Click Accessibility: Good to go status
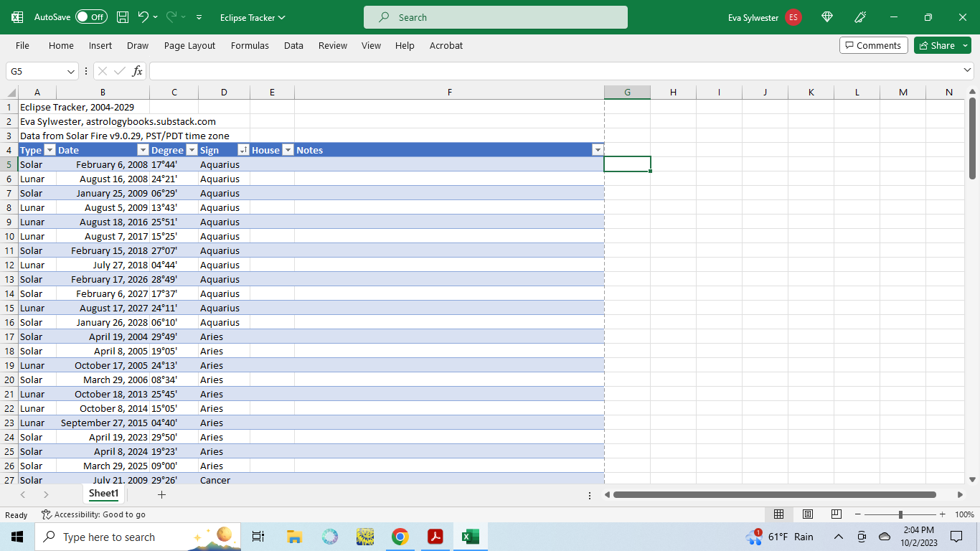Screen dimensions: 980x551 (93, 514)
